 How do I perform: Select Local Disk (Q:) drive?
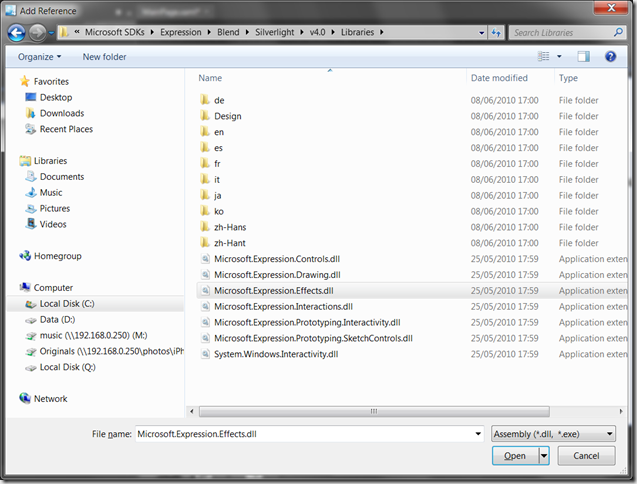tap(67, 367)
